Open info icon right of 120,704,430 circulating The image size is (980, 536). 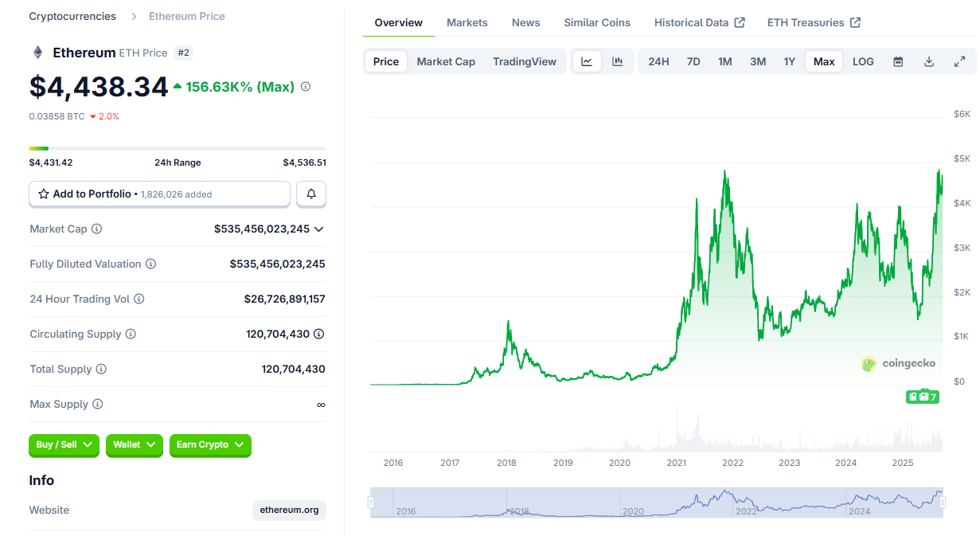[x=319, y=335]
